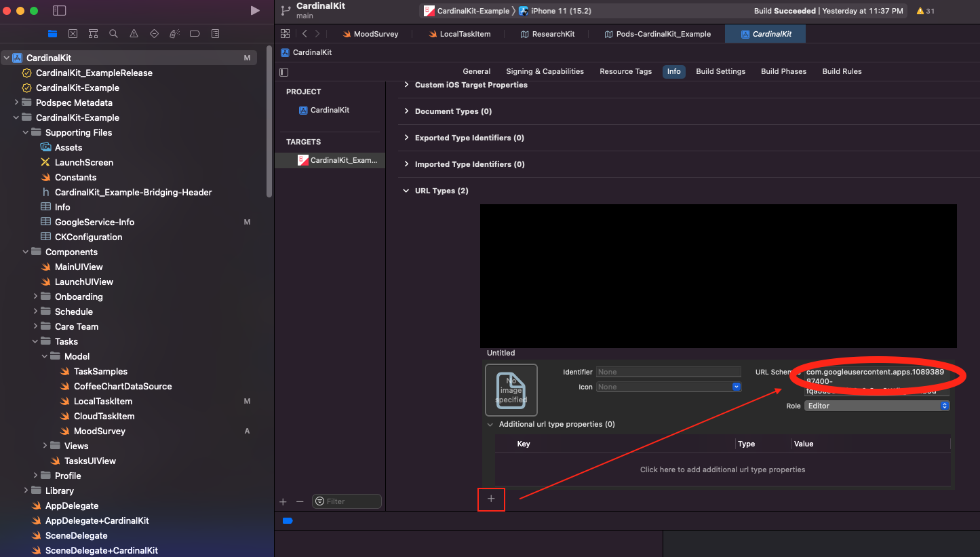The height and width of the screenshot is (557, 980).
Task: Toggle the navigator sidebar button
Action: (60, 11)
